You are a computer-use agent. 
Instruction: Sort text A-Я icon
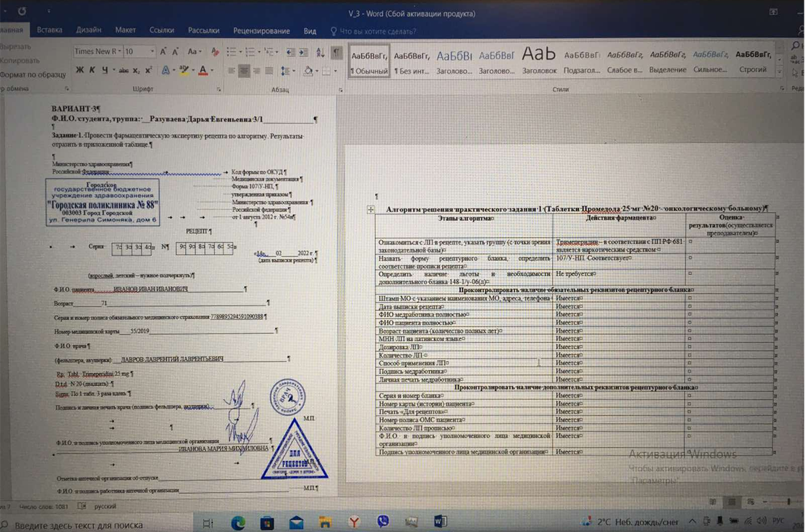(320, 52)
